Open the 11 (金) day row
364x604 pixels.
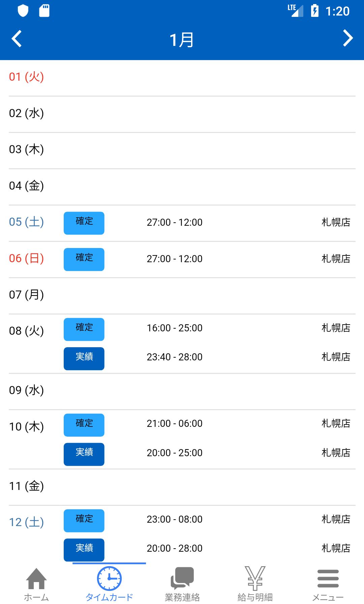[182, 487]
